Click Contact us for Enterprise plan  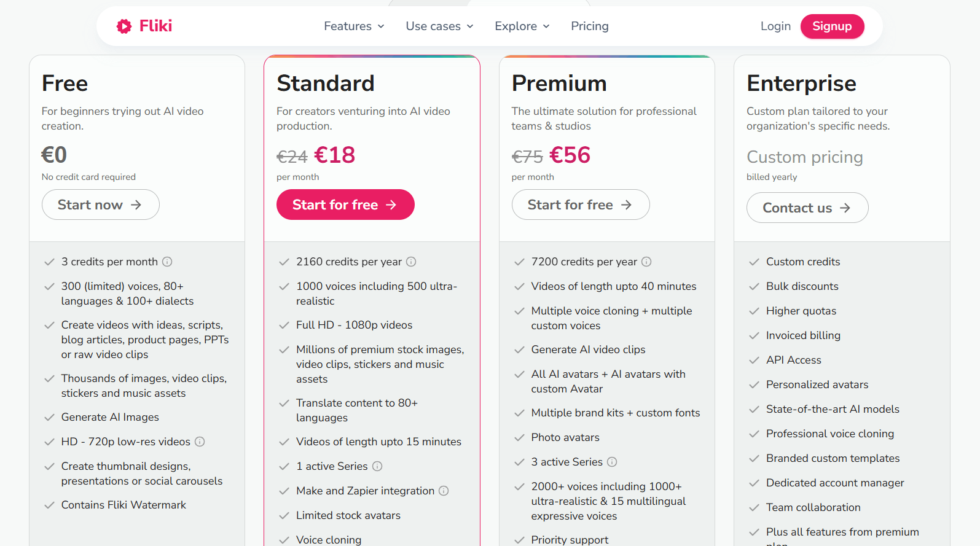tap(807, 208)
